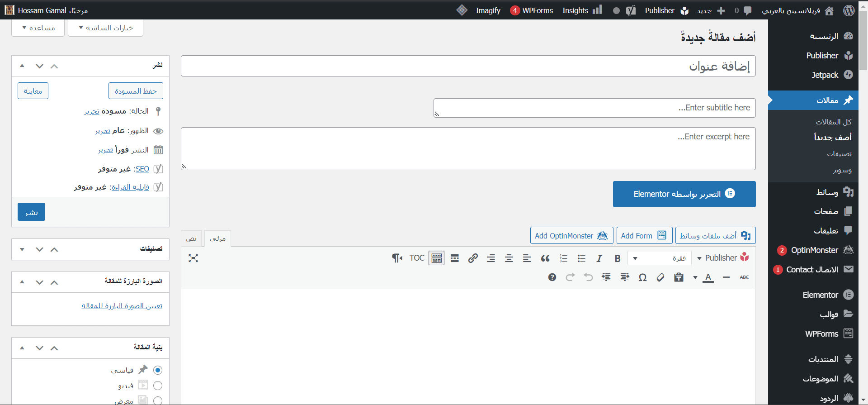Image resolution: width=868 pixels, height=405 pixels.
Task: Click blue نشر publish button
Action: tap(32, 212)
